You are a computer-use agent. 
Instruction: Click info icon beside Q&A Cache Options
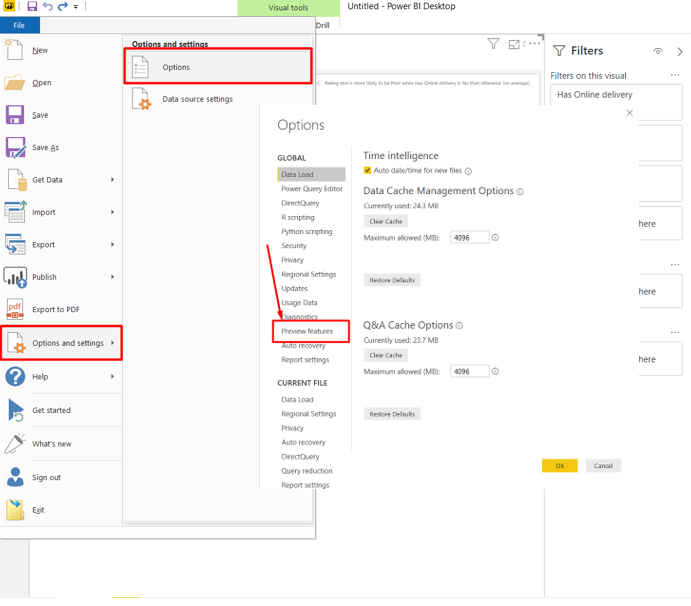(459, 326)
